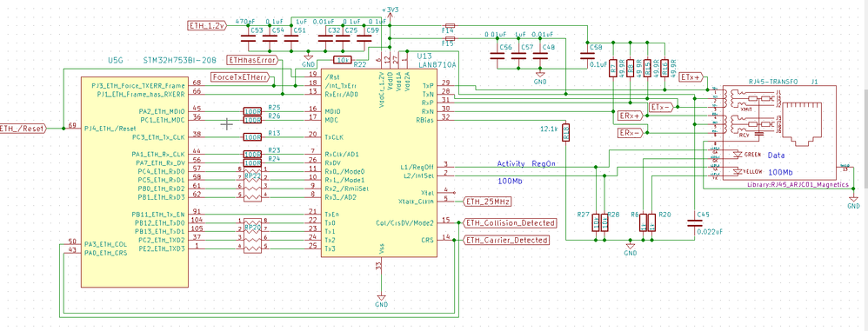Select capacitor C59 symbol

coord(364,38)
